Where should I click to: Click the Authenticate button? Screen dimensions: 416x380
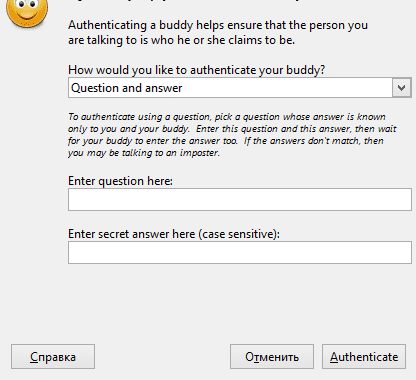(x=364, y=357)
